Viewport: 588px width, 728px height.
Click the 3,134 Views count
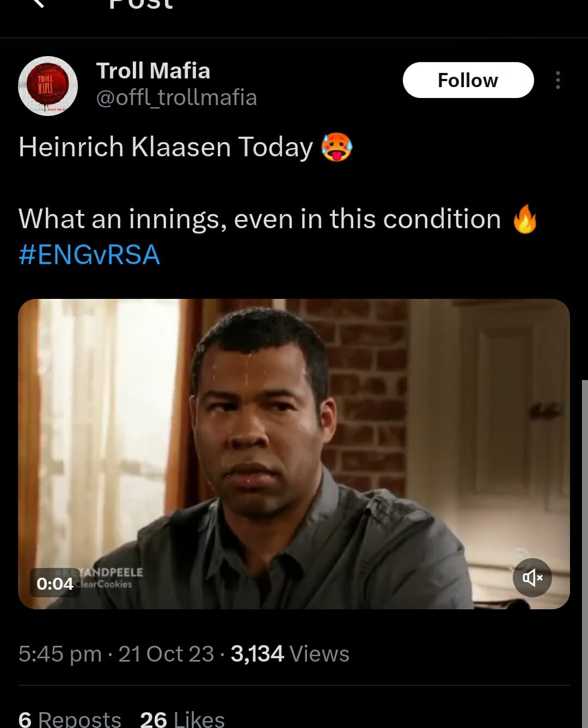pyautogui.click(x=290, y=654)
